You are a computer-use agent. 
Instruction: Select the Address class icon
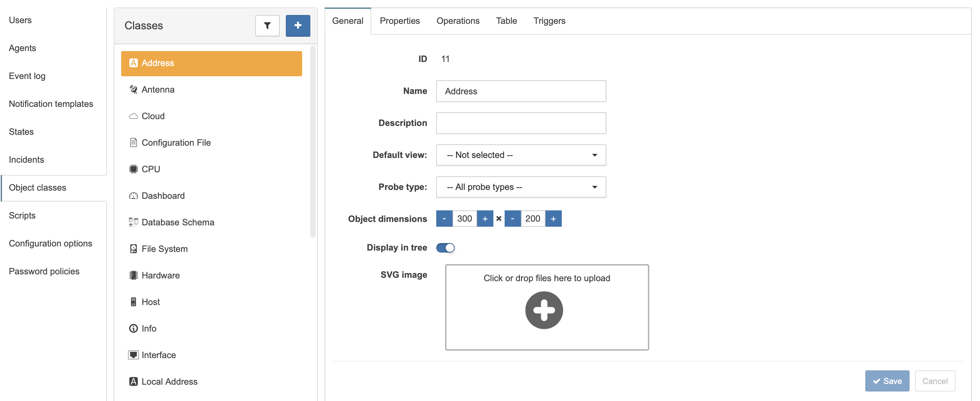click(x=133, y=63)
